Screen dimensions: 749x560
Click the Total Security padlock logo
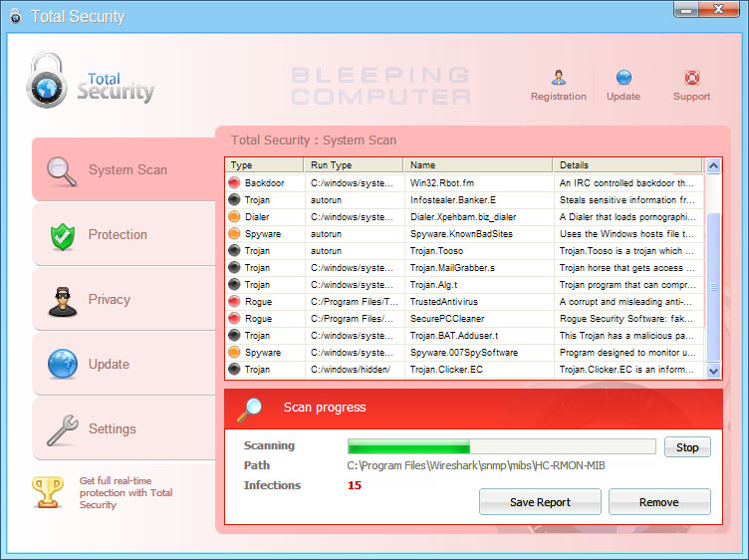[47, 80]
